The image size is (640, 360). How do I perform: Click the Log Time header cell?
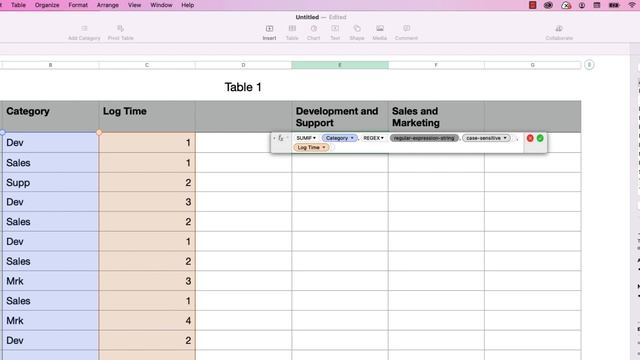pyautogui.click(x=147, y=116)
